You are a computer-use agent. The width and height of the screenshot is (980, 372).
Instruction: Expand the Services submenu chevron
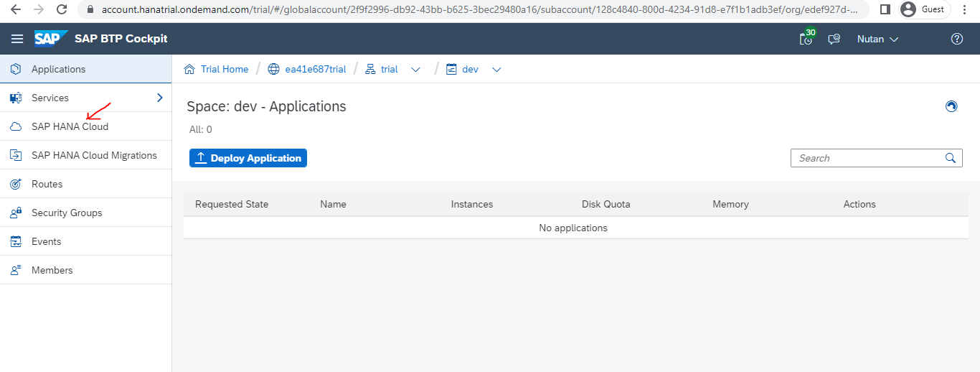coord(159,98)
